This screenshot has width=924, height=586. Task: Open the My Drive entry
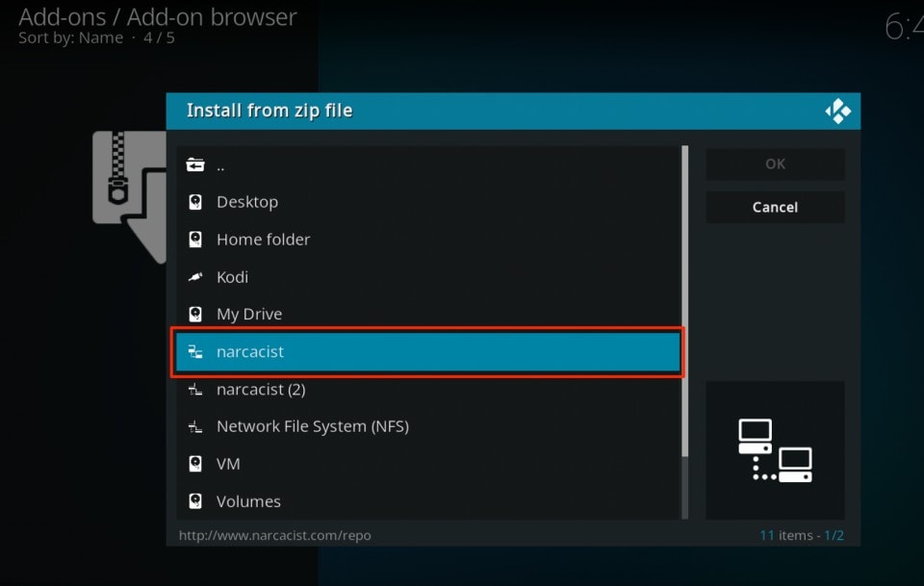(428, 314)
